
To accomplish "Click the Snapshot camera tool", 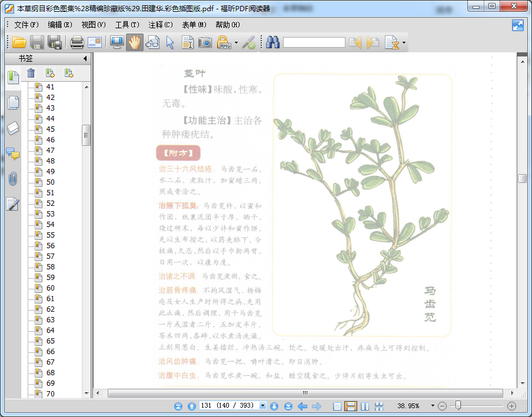I will click(x=205, y=42).
